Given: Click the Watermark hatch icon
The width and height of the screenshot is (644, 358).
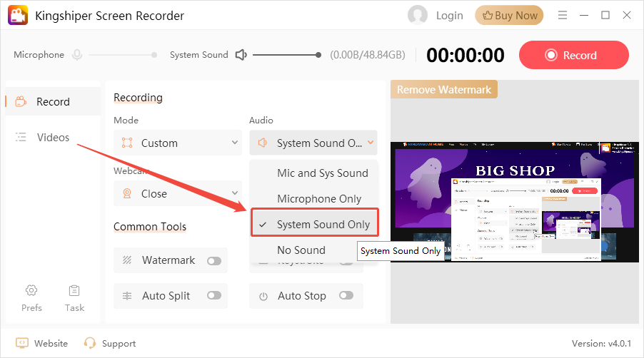Looking at the screenshot, I should tap(127, 260).
